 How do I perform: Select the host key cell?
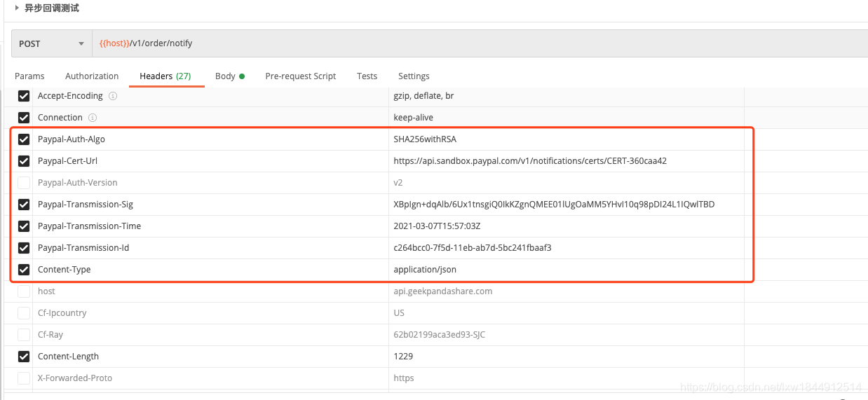tap(210, 291)
